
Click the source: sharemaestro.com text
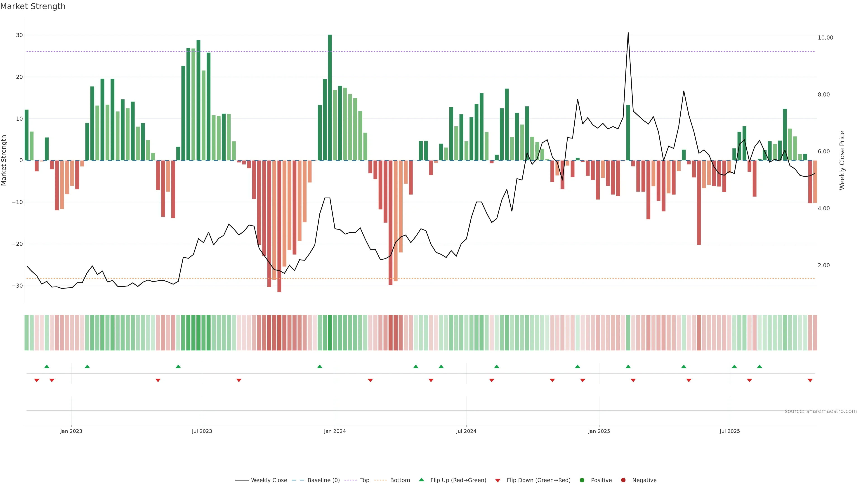821,411
